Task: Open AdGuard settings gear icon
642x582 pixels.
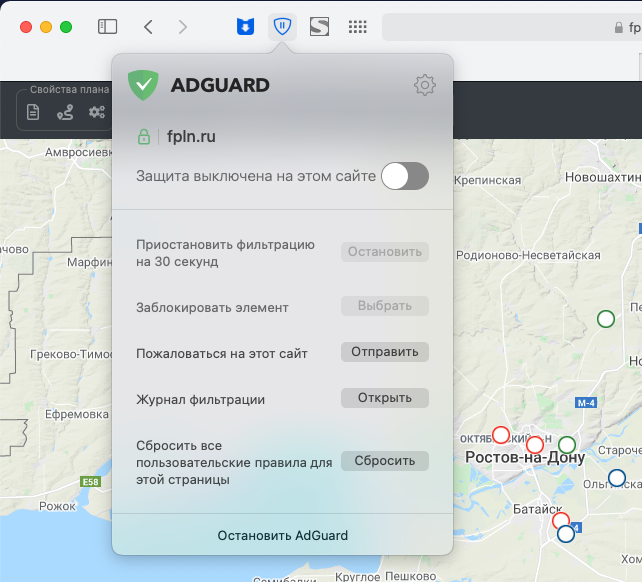Action: coord(425,86)
